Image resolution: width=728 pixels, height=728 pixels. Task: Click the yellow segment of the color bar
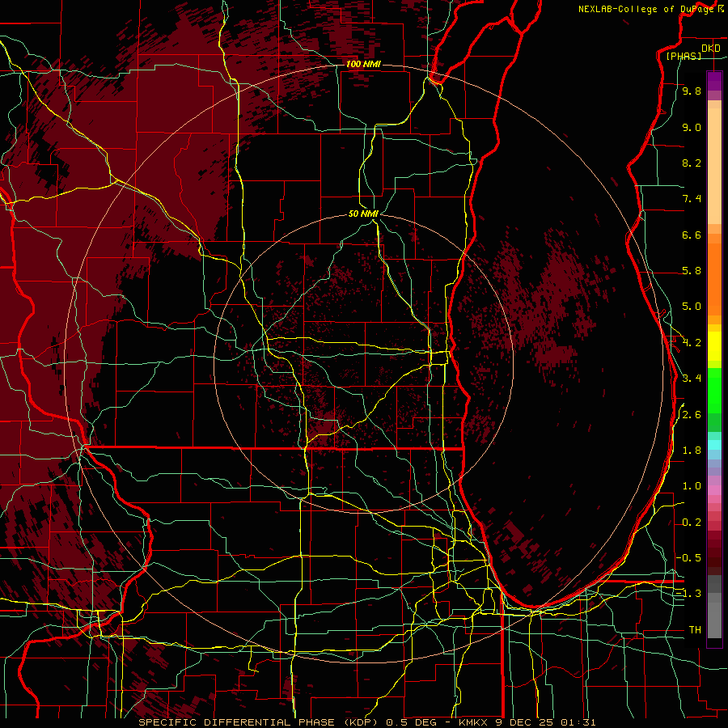714,346
